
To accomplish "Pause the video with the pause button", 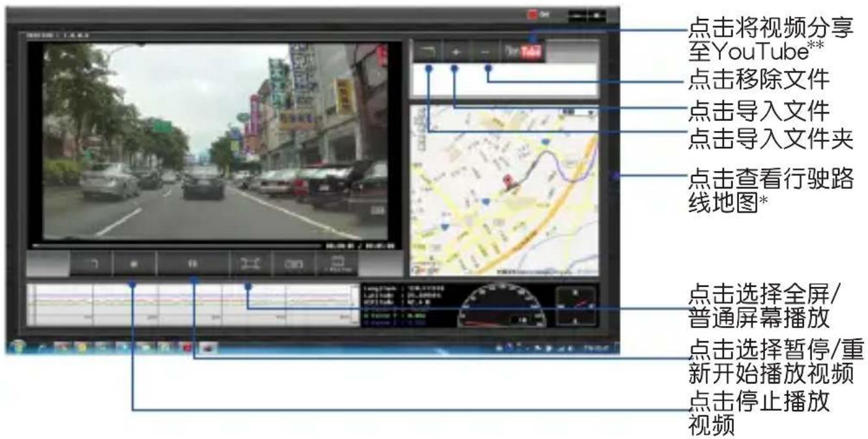I will (x=193, y=264).
